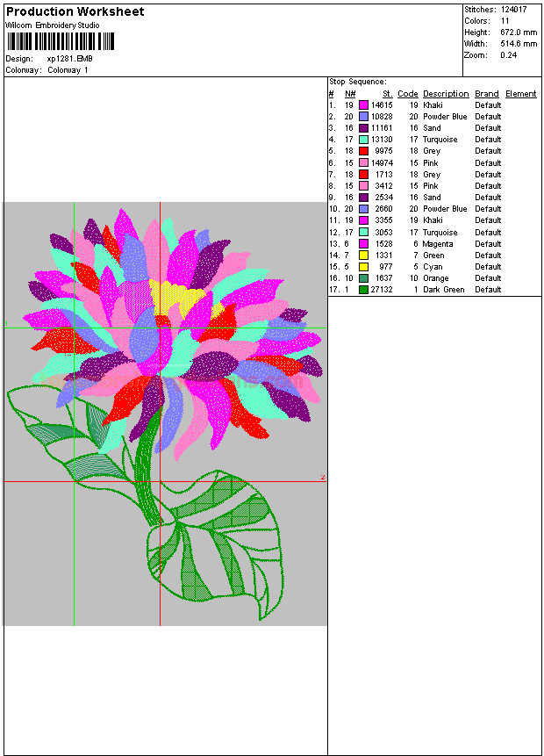Click the Width value 514.6 mm

[519, 43]
